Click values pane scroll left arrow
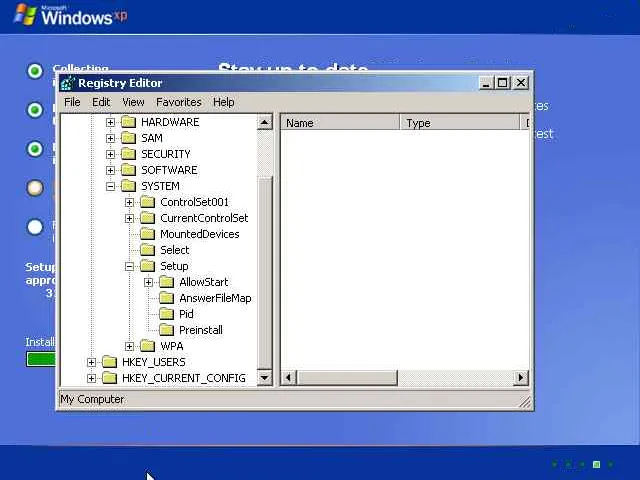This screenshot has height=480, width=640. [x=289, y=378]
